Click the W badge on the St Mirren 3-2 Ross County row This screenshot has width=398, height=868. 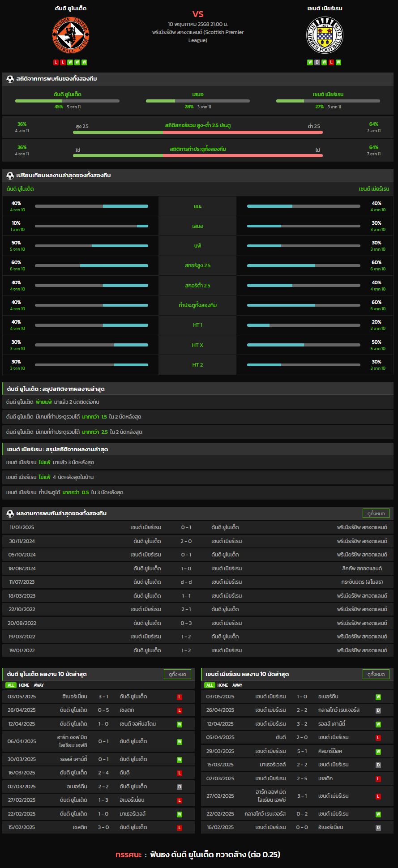(x=378, y=724)
